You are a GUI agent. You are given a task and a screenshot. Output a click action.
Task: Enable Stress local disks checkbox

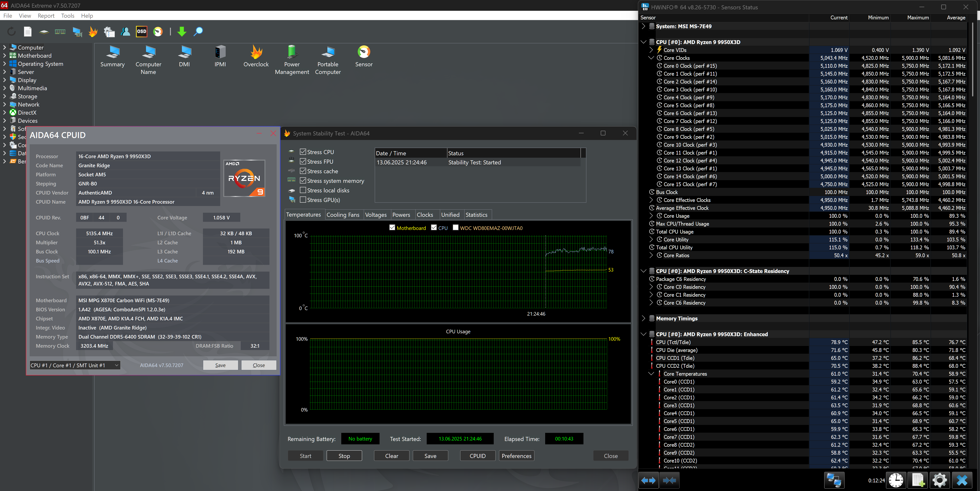tap(303, 190)
